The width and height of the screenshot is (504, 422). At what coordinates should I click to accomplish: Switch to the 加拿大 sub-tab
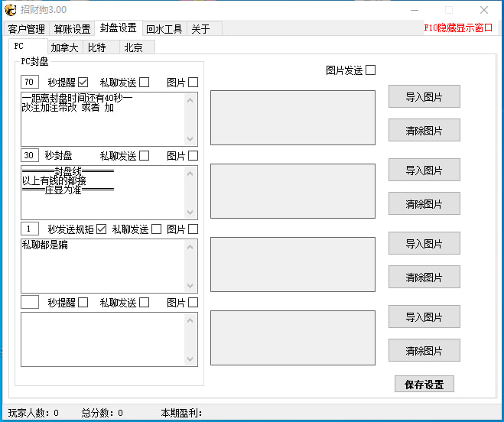(64, 47)
